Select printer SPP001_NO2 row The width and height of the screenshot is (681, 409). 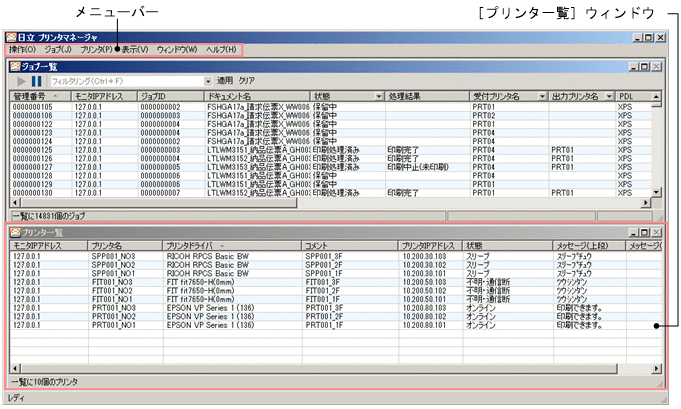(336, 265)
